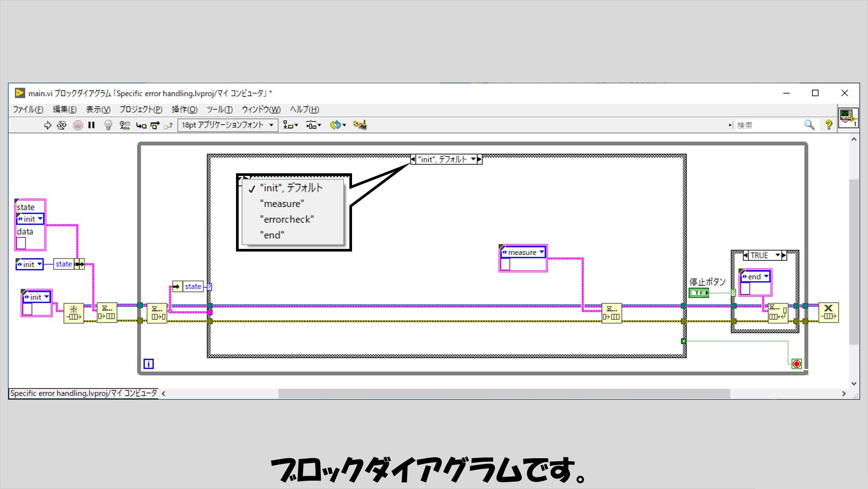Select "errorcheck" in case list
Image resolution: width=868 pixels, height=489 pixels.
point(287,219)
